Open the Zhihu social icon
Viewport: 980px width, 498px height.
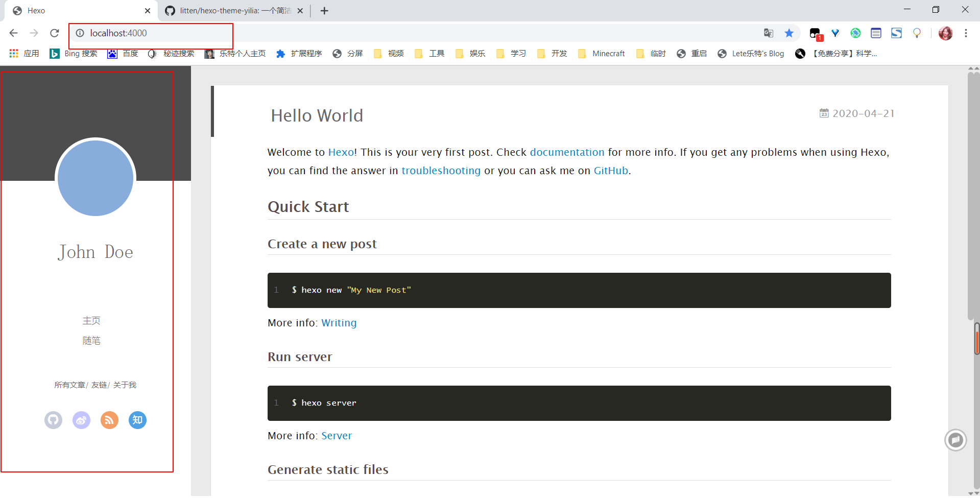pyautogui.click(x=137, y=420)
